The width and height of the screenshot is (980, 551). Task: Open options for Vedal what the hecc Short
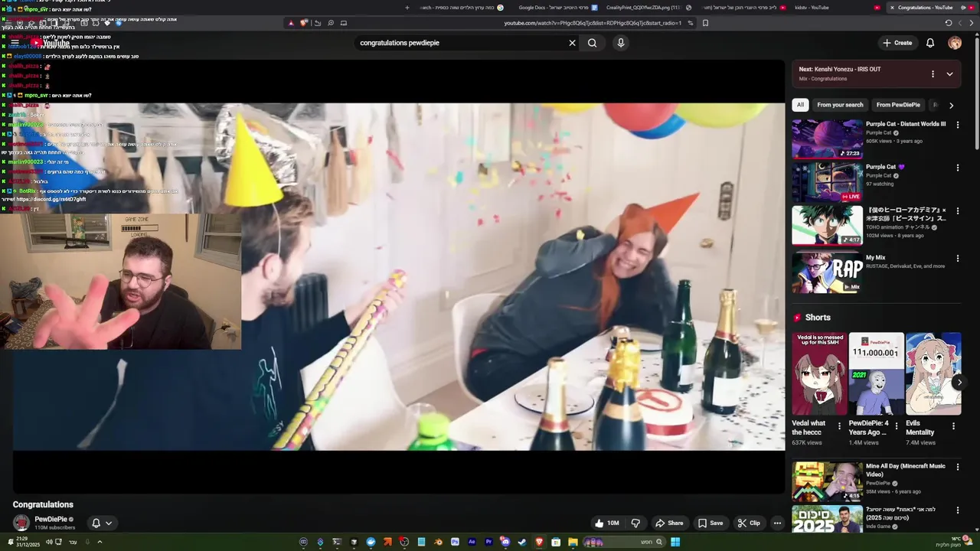tap(839, 426)
